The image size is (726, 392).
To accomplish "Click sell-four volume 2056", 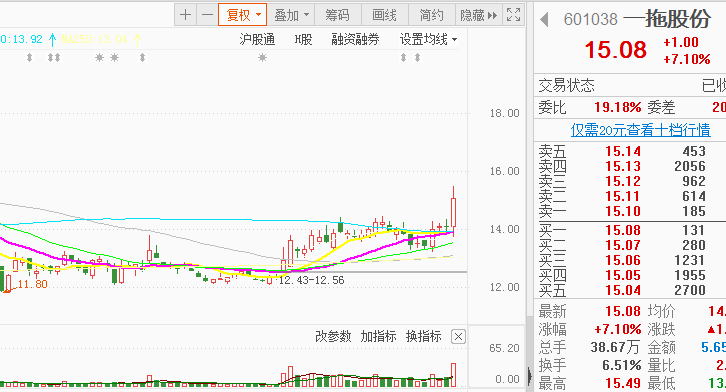I will (689, 166).
